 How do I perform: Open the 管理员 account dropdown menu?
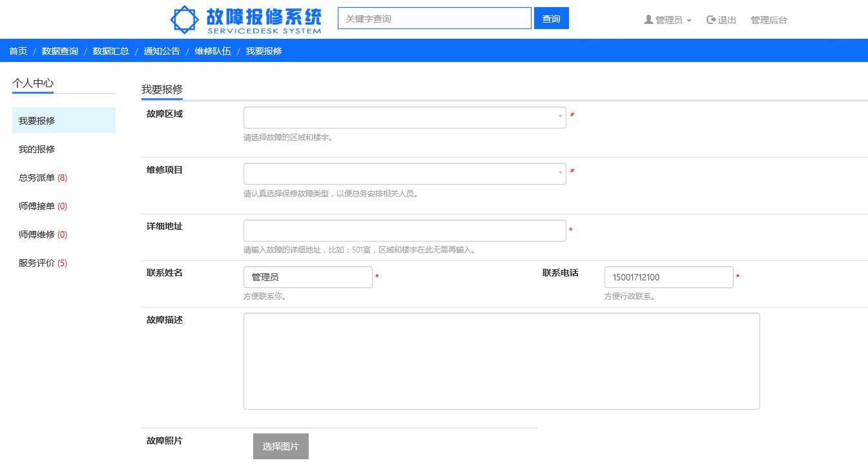669,20
